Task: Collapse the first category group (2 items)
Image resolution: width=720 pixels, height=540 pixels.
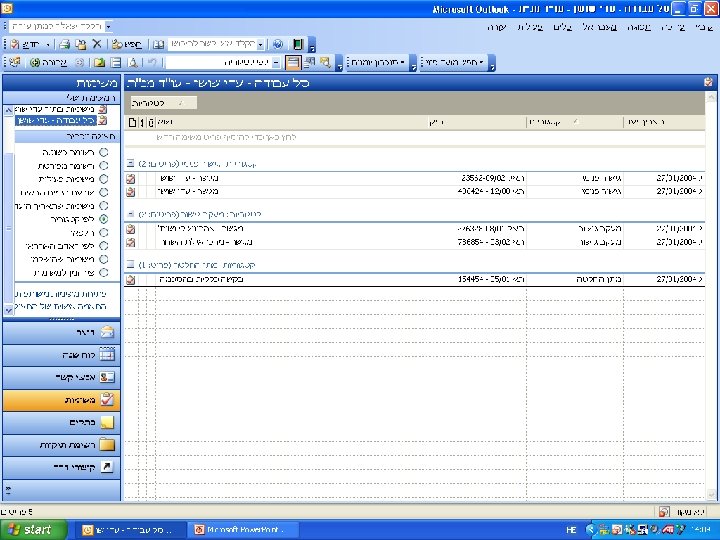Action: pos(130,163)
